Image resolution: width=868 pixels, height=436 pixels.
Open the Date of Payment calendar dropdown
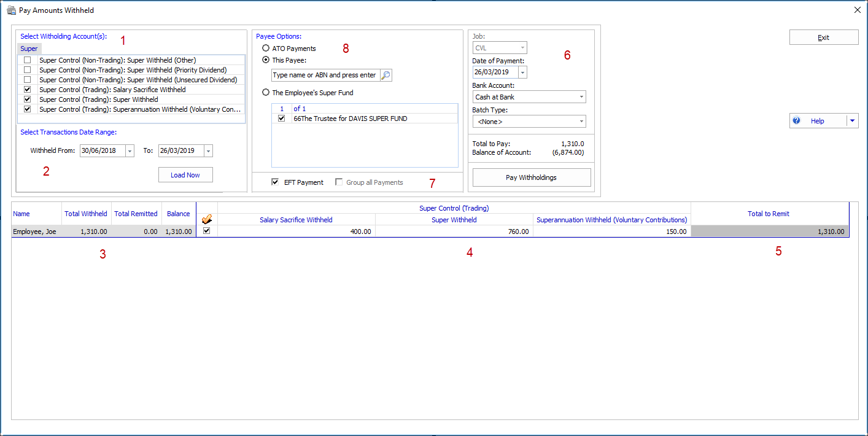pyautogui.click(x=522, y=72)
